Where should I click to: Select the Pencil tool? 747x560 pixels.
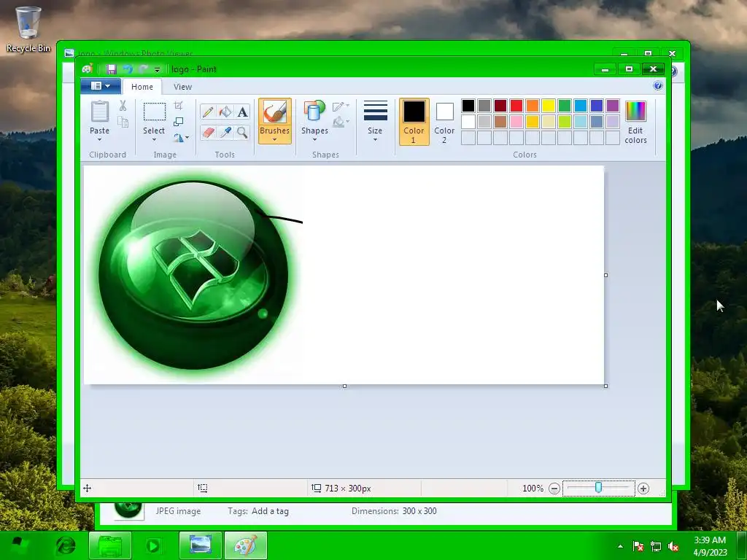tap(208, 112)
